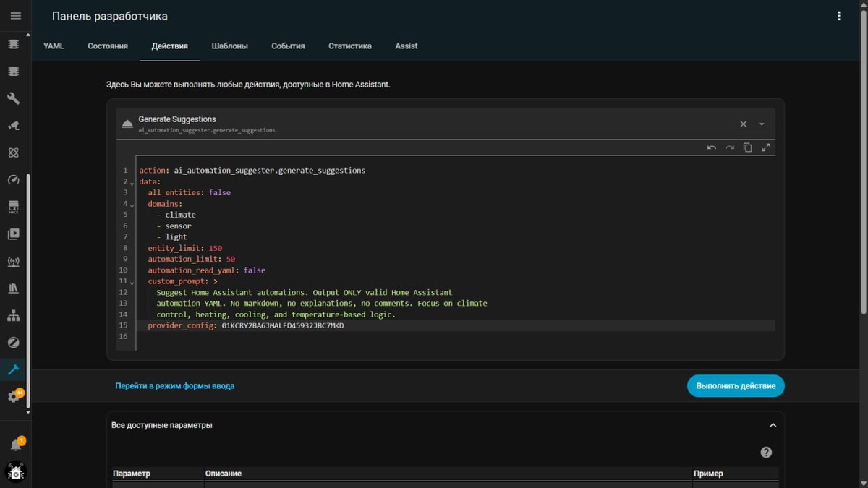Click the '- light' domain line

(172, 237)
